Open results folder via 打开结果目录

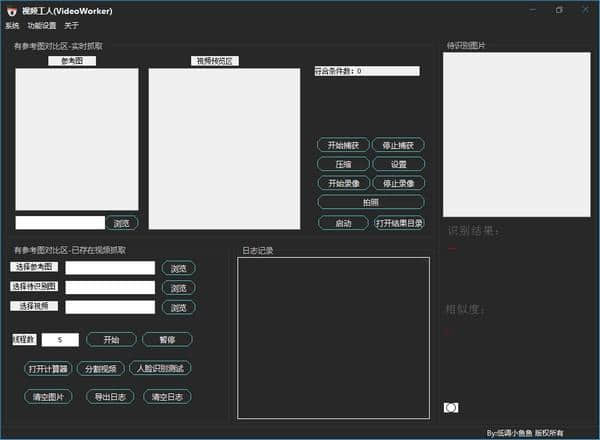click(398, 223)
